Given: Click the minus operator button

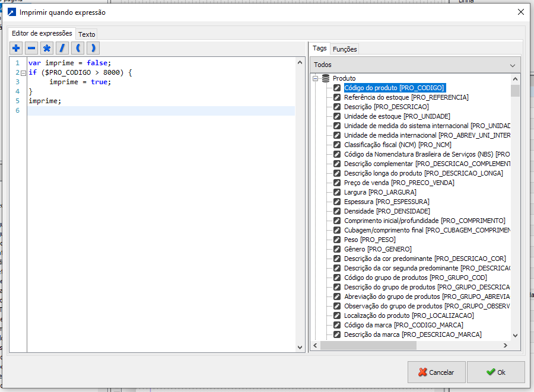Looking at the screenshot, I should (31, 48).
